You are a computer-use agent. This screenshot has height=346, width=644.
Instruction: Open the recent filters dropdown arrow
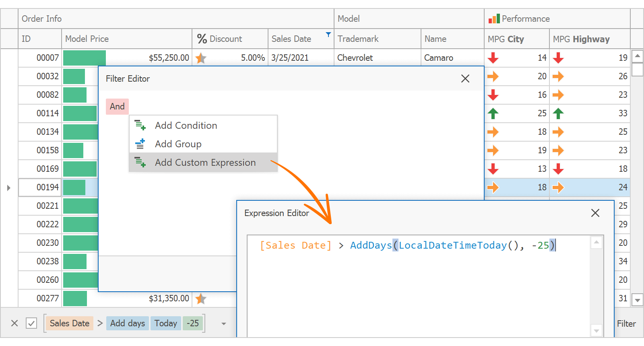224,323
